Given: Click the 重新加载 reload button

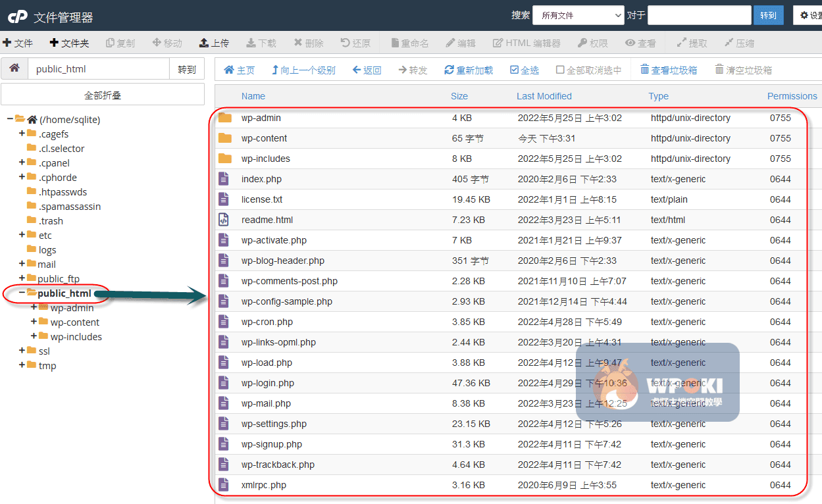Looking at the screenshot, I should pyautogui.click(x=469, y=70).
